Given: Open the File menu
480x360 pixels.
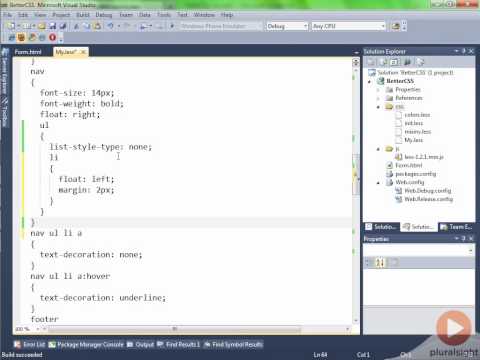Looking at the screenshot, I should click(x=7, y=15).
